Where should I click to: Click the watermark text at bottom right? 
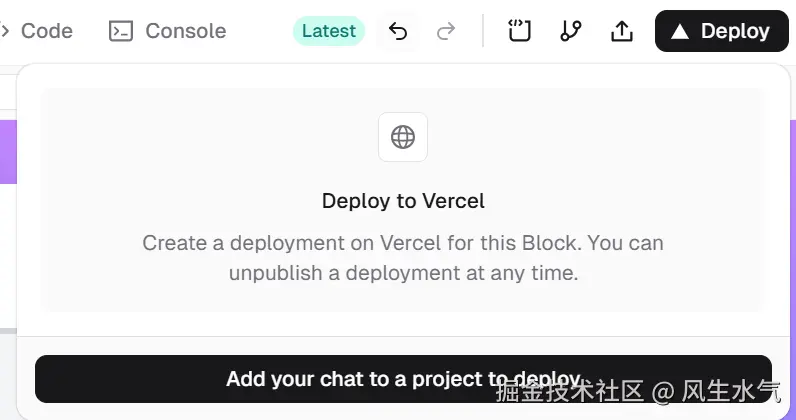pyautogui.click(x=640, y=390)
